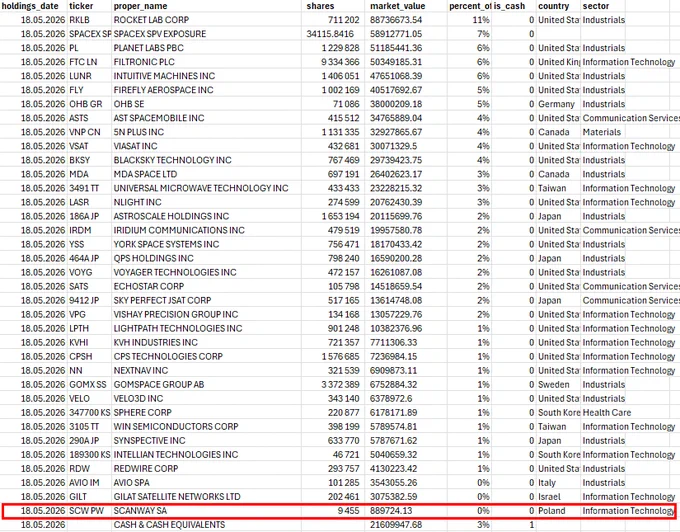Select the is_cash header cell
This screenshot has width=680, height=532.
514,6
